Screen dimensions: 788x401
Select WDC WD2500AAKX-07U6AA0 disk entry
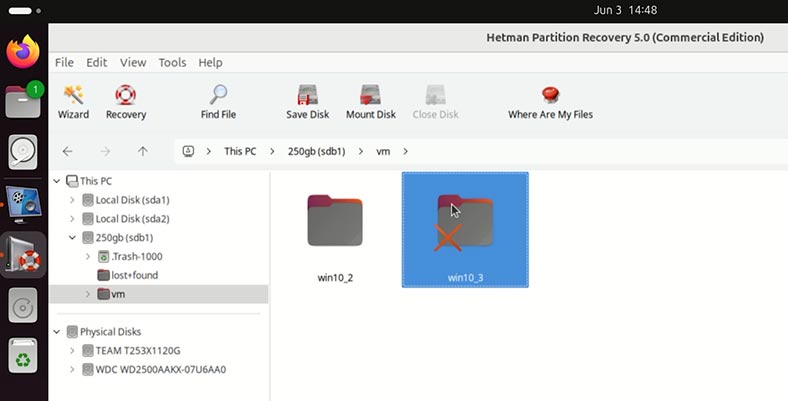(154, 369)
